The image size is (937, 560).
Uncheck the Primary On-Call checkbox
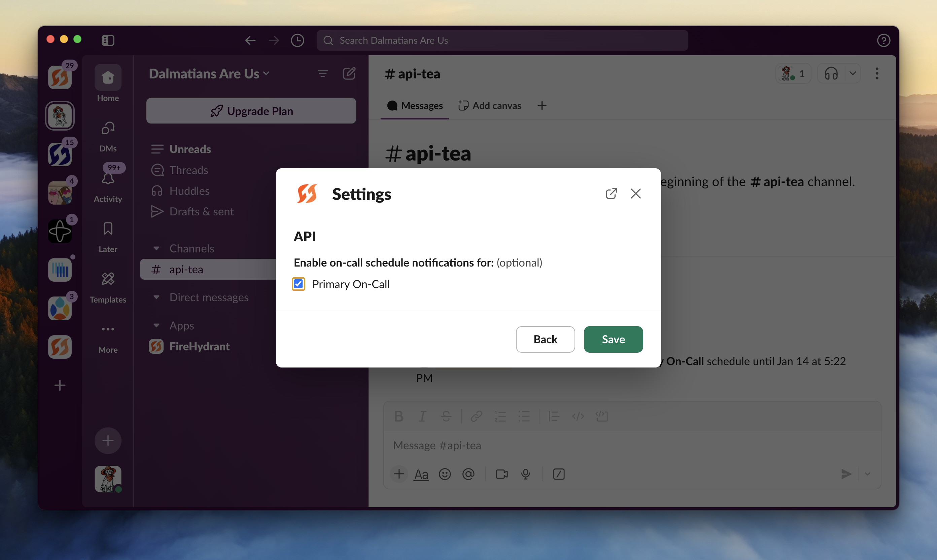pos(299,284)
